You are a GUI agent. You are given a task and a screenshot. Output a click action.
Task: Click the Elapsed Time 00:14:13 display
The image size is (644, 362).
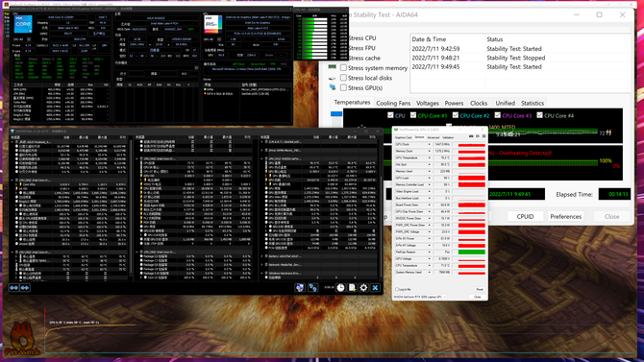point(614,194)
